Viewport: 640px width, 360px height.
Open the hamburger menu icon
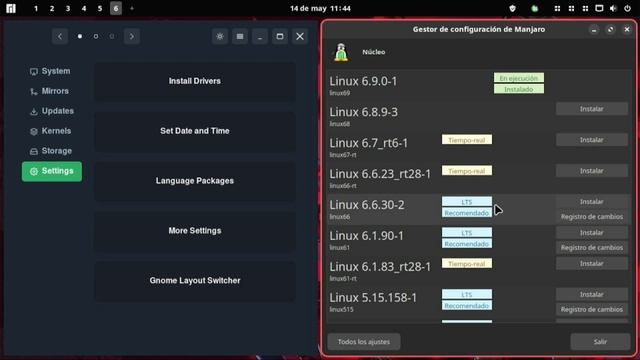click(240, 36)
